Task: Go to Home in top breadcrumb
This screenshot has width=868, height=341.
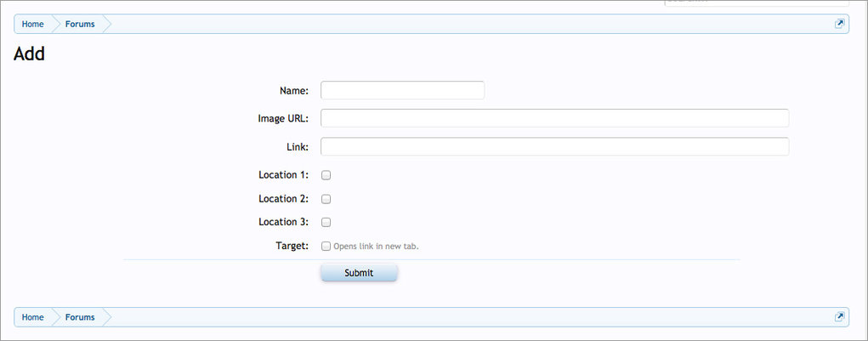Action: [x=33, y=24]
